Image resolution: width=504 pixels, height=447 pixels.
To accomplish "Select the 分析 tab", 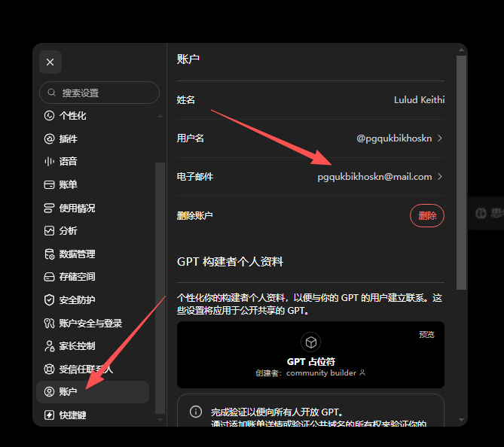I will point(68,230).
